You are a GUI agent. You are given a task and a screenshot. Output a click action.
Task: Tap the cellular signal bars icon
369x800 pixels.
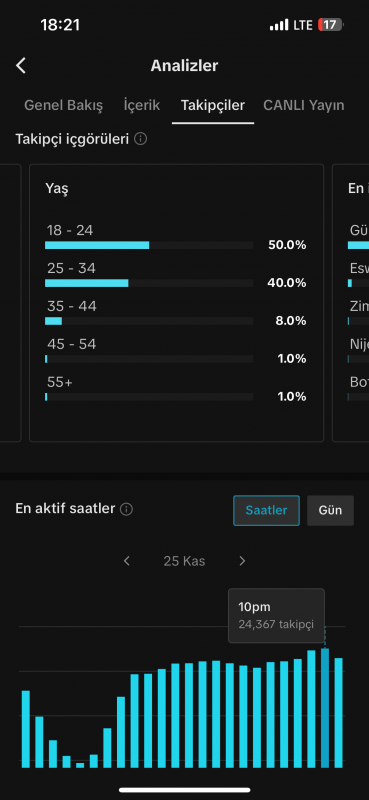[279, 24]
